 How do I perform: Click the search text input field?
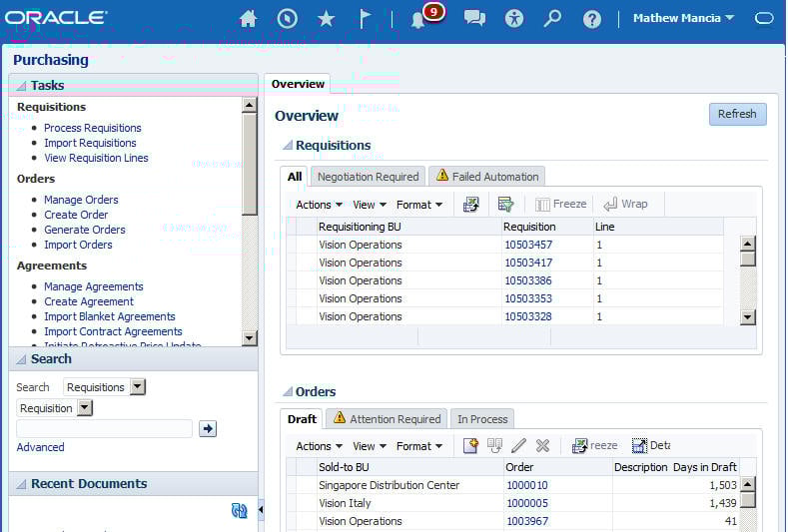click(105, 428)
